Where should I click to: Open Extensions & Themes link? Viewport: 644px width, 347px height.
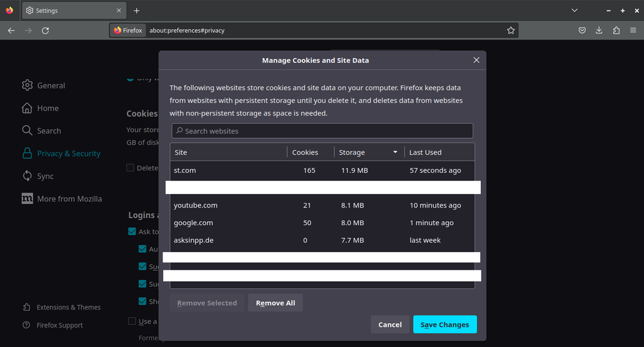(62, 307)
